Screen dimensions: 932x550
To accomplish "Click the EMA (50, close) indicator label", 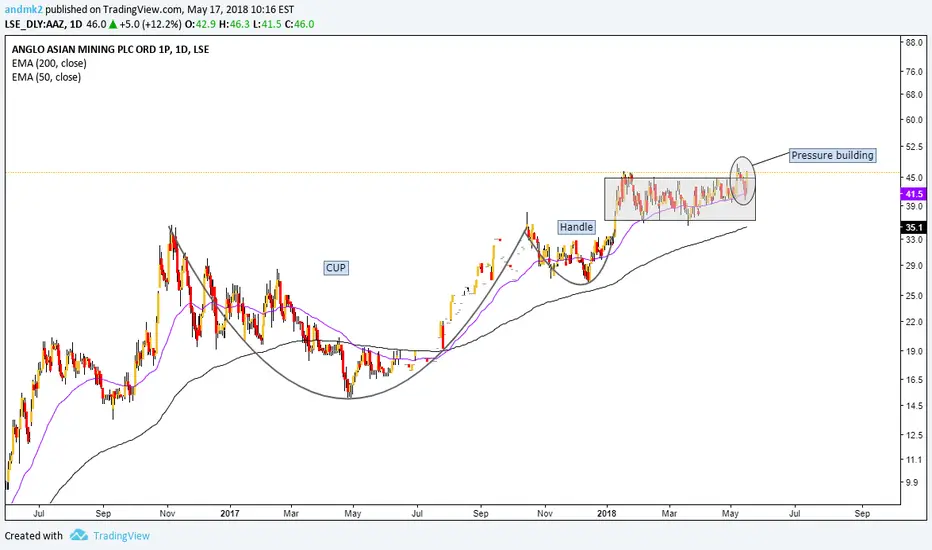I will [46, 77].
